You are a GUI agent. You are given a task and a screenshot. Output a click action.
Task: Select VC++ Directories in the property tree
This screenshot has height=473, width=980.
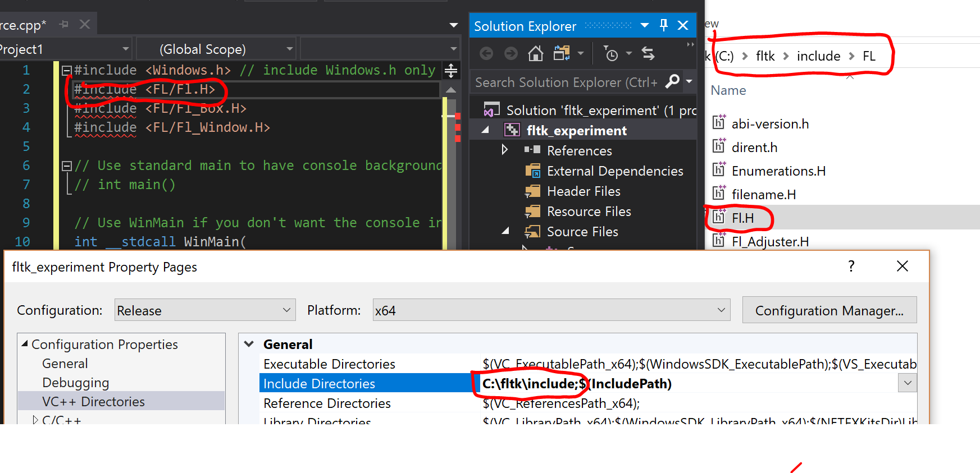93,402
